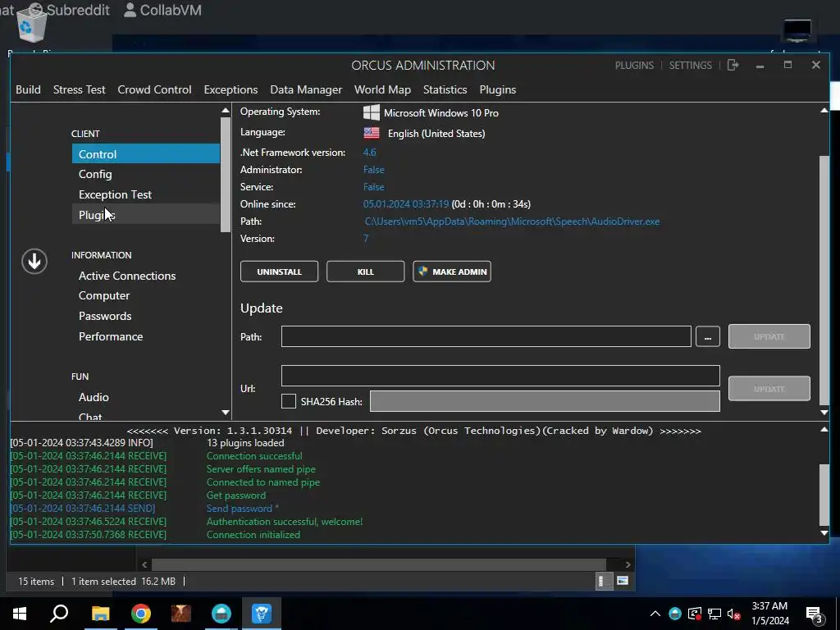The image size is (840, 630).
Task: Click the brown app icon next to Chrome on taskbar
Action: point(181,614)
